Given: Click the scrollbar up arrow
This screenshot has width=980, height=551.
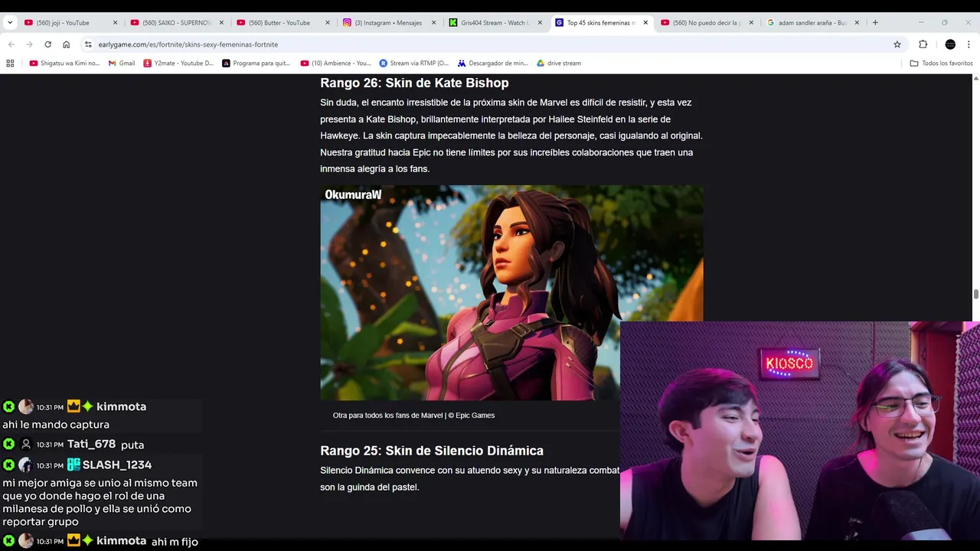Looking at the screenshot, I should pyautogui.click(x=975, y=78).
